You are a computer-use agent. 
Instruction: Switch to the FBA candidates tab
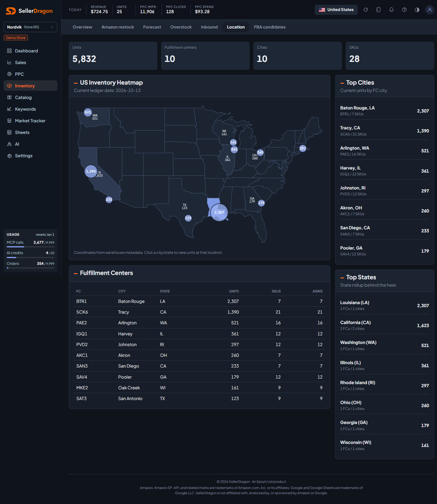click(x=270, y=27)
